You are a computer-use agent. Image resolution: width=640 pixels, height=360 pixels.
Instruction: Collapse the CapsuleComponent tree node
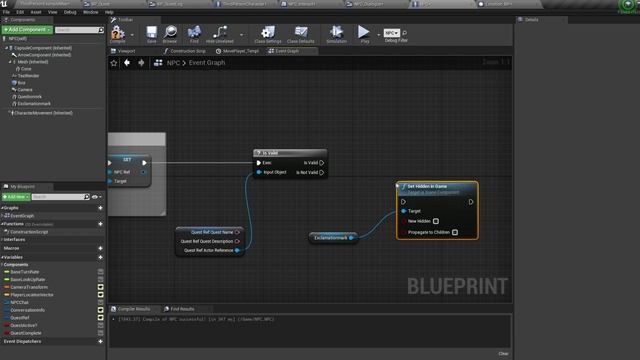click(6, 48)
